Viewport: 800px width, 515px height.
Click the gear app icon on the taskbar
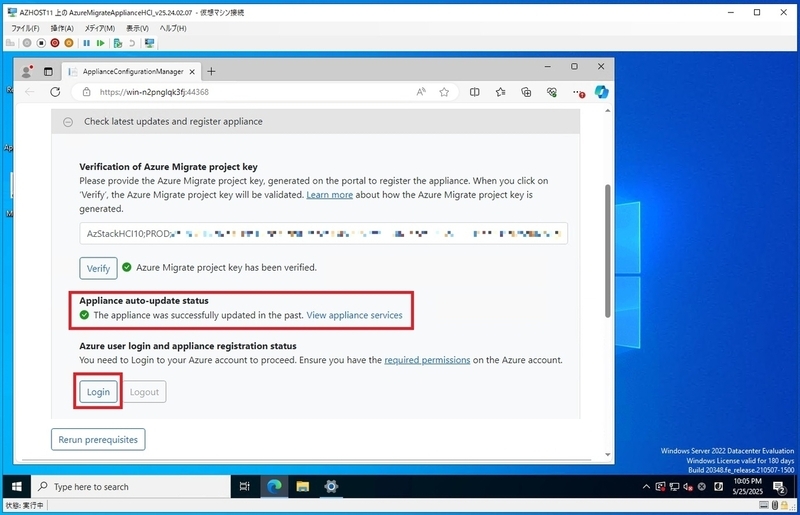pyautogui.click(x=331, y=487)
